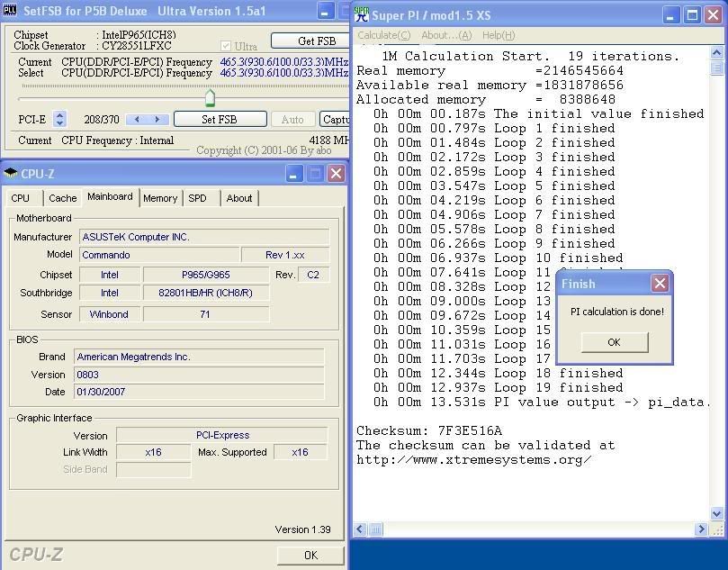Image resolution: width=728 pixels, height=570 pixels.
Task: Click OK at the bottom of CPU-Z
Action: pyautogui.click(x=310, y=555)
